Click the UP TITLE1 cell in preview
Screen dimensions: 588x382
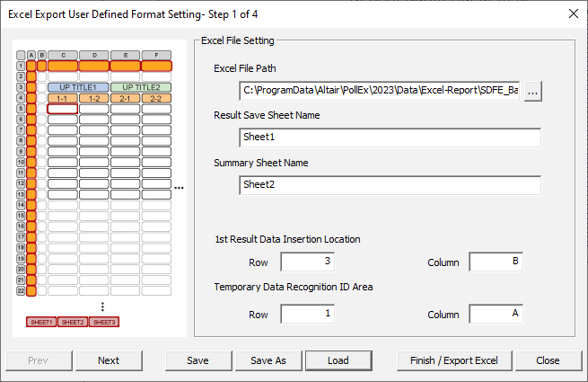[x=78, y=87]
